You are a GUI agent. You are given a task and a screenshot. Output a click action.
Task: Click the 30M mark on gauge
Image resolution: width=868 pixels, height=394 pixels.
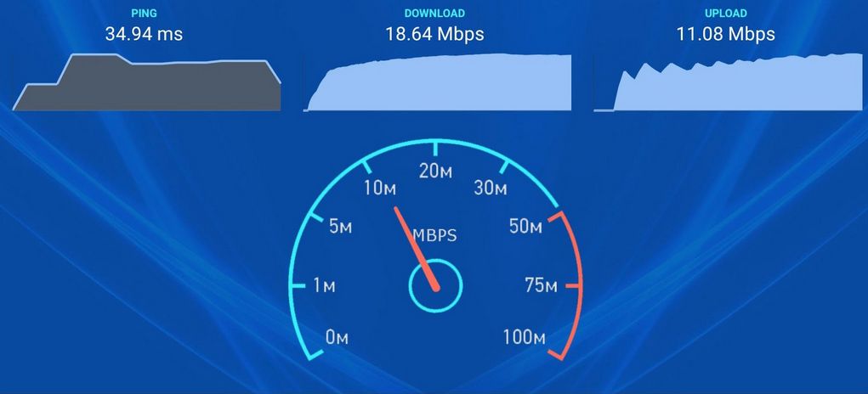(x=491, y=189)
